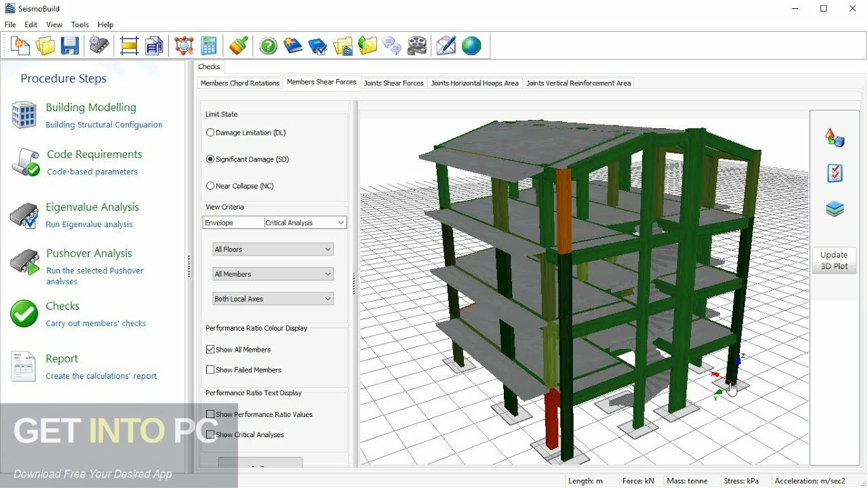
Task: Click the film reel movie toolbar icon
Action: click(x=417, y=45)
